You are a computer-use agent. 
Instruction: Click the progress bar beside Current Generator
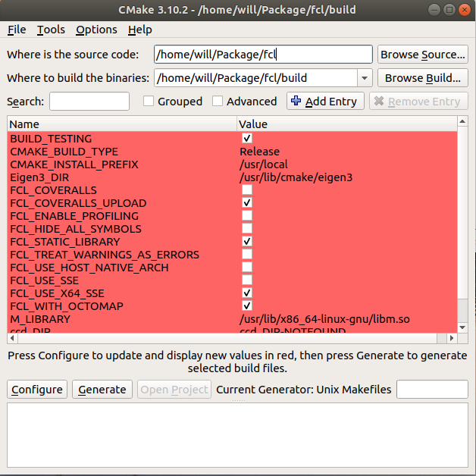(x=432, y=389)
